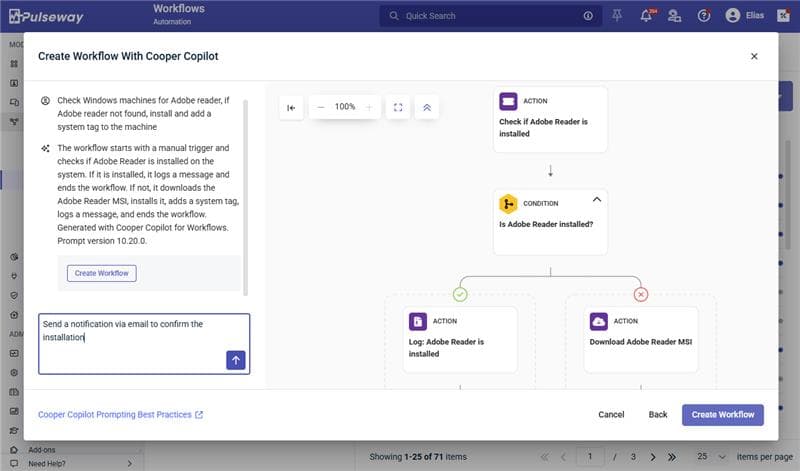
Task: Open Cooper Copilot Prompting Best Practices link
Action: [x=120, y=414]
